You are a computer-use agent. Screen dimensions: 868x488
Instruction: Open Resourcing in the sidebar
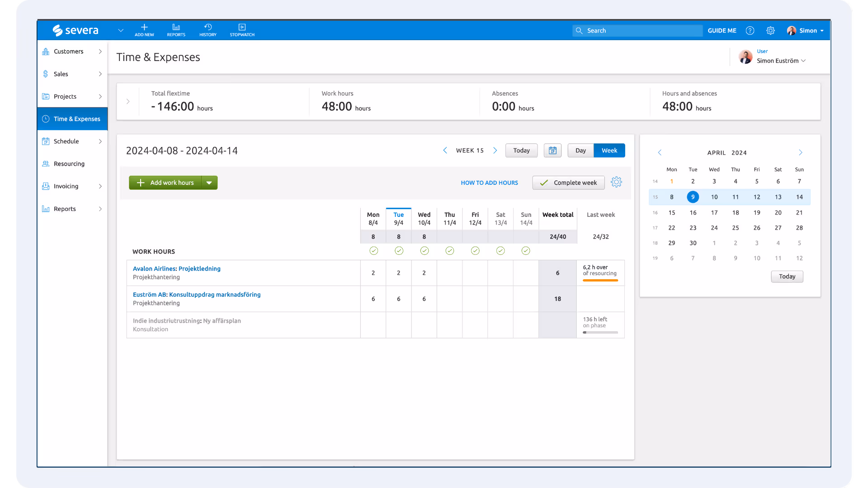(69, 164)
